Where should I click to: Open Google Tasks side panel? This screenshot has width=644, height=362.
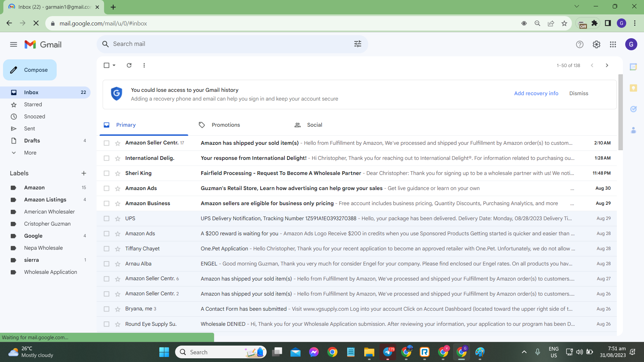coord(633,109)
